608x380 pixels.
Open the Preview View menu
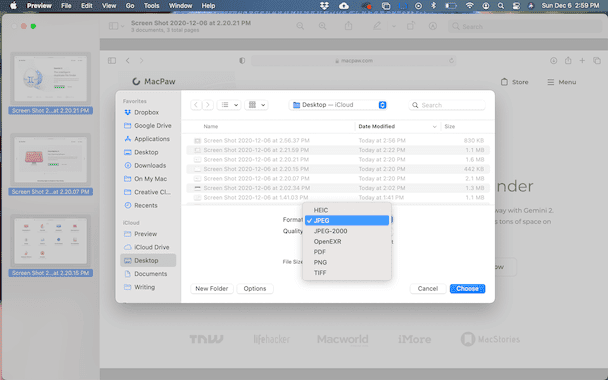[x=109, y=5]
